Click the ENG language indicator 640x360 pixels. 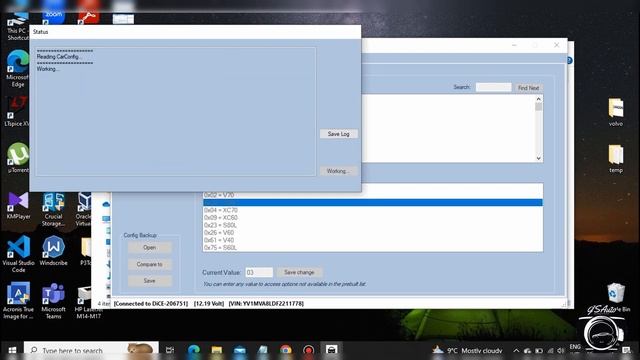click(575, 347)
